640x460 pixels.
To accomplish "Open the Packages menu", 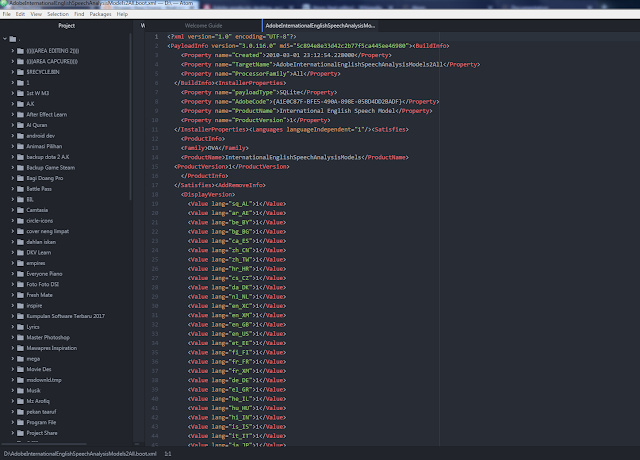I will (100, 14).
